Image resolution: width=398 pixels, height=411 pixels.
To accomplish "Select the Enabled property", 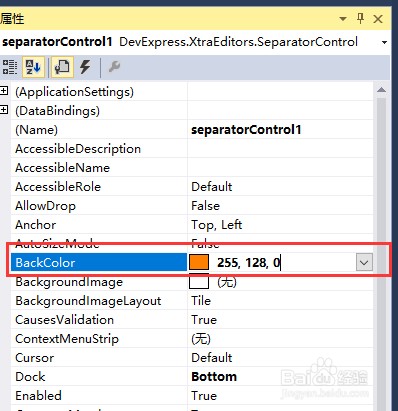I will coord(38,396).
